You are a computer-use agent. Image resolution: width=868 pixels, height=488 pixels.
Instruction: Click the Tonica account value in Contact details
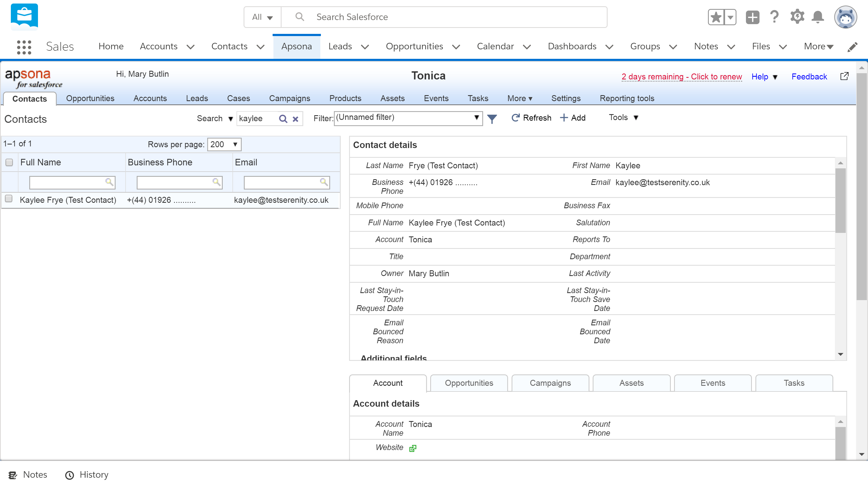[420, 239]
